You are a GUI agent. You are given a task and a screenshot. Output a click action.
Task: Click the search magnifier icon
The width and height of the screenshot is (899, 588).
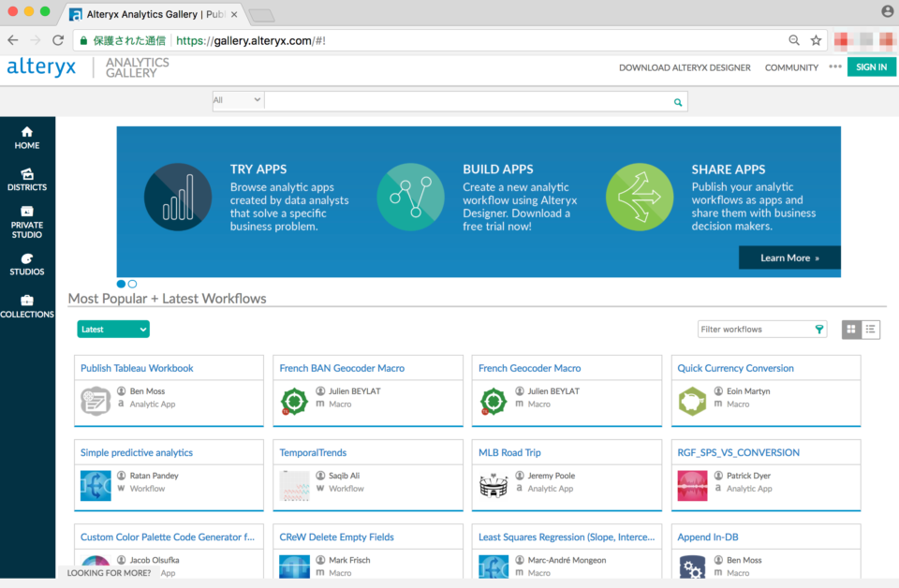[x=677, y=100]
